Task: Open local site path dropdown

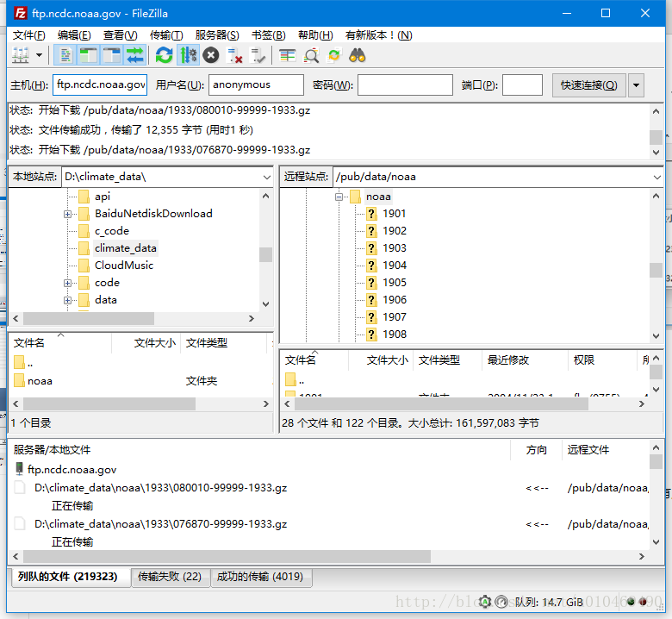Action: point(266,177)
